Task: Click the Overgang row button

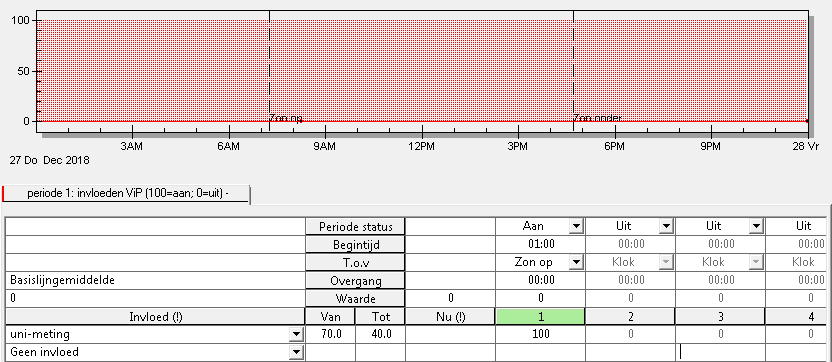Action: click(x=356, y=280)
